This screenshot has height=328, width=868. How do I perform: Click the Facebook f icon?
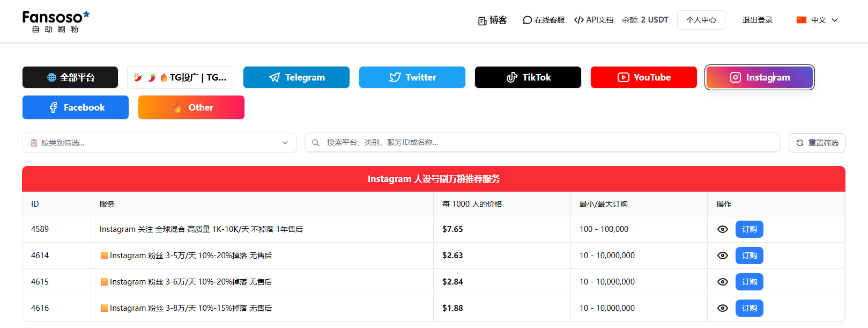(53, 107)
